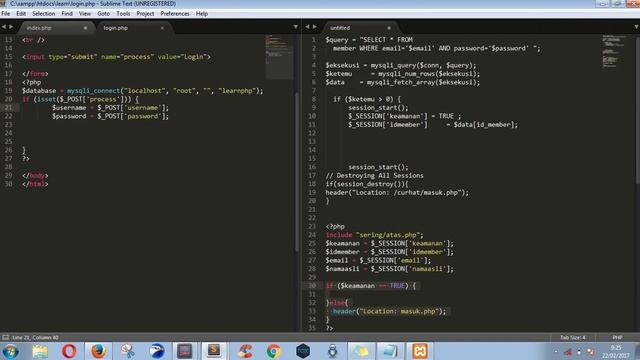Launch Google Chrome from the taskbar
The image size is (640, 360).
click(274, 351)
